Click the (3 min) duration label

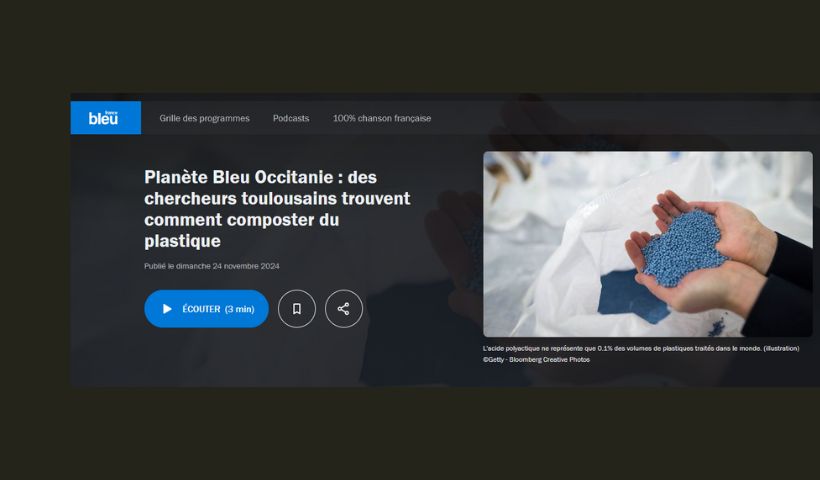click(x=240, y=309)
